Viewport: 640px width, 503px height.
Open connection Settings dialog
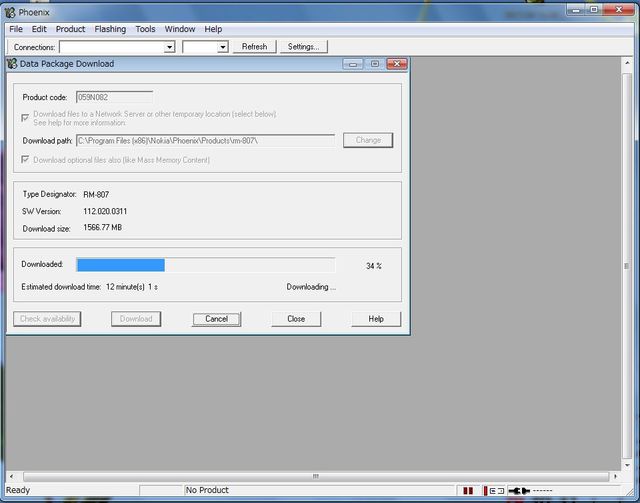(x=303, y=47)
